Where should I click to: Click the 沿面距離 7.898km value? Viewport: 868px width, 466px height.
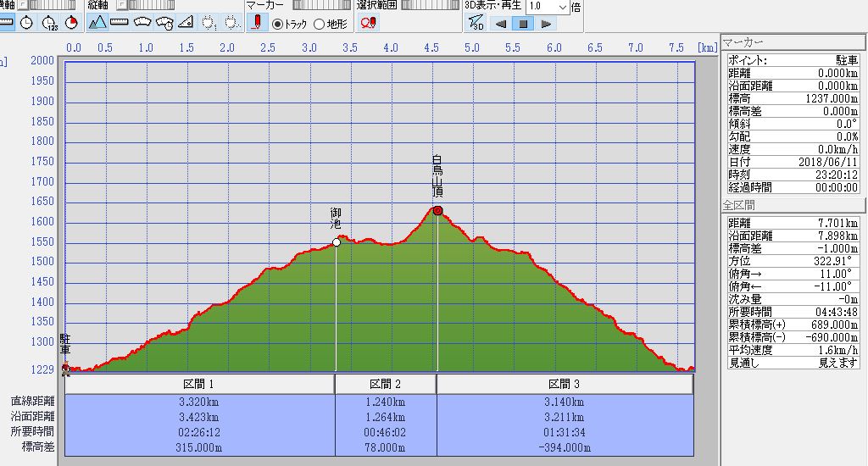coord(838,236)
